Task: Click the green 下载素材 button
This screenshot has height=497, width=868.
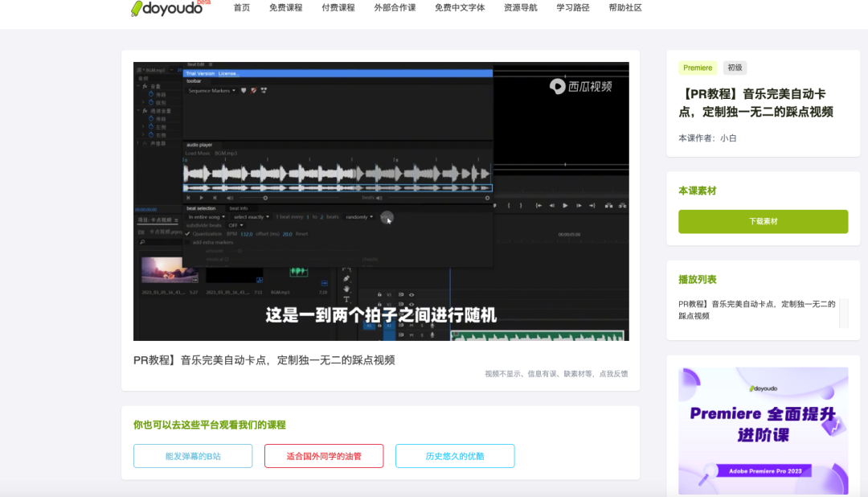Action: point(763,221)
